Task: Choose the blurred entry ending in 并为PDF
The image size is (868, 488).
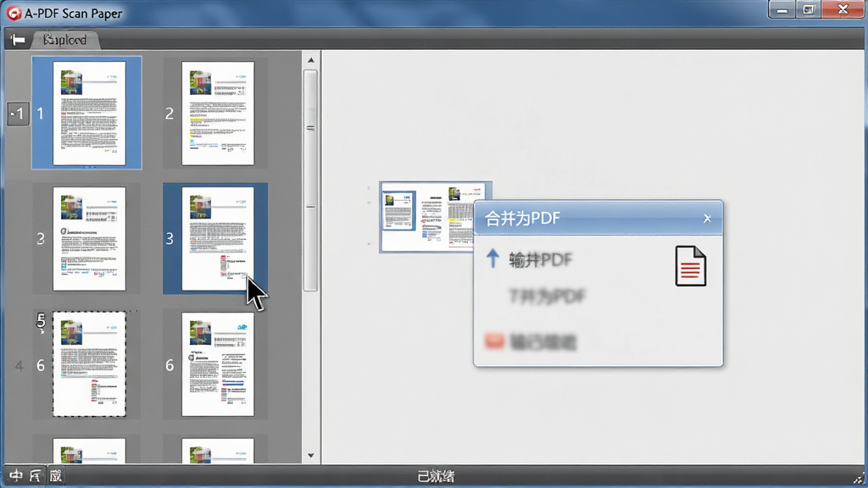Action: pyautogui.click(x=547, y=297)
